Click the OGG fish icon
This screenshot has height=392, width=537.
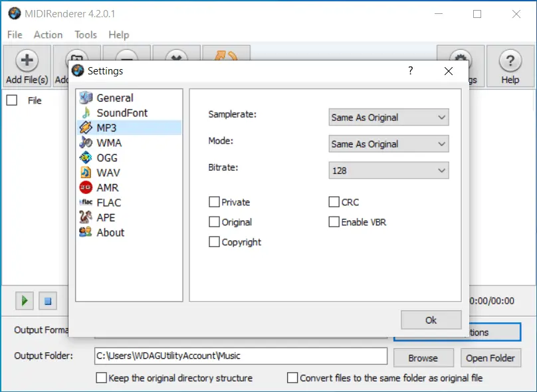click(86, 157)
